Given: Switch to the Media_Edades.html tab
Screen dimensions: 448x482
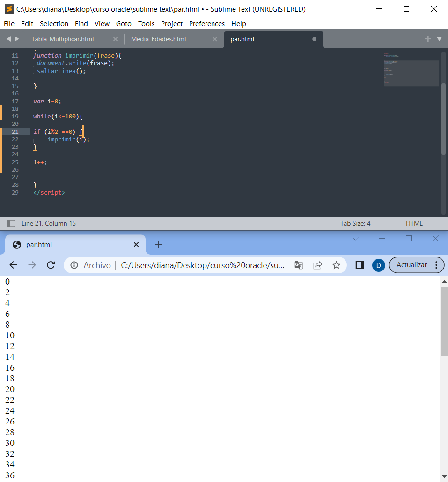Looking at the screenshot, I should click(x=158, y=39).
